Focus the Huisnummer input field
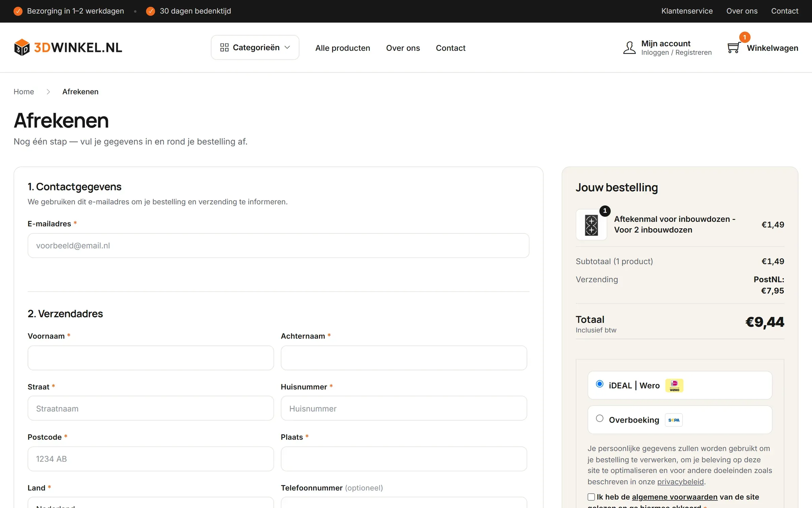 click(x=404, y=408)
